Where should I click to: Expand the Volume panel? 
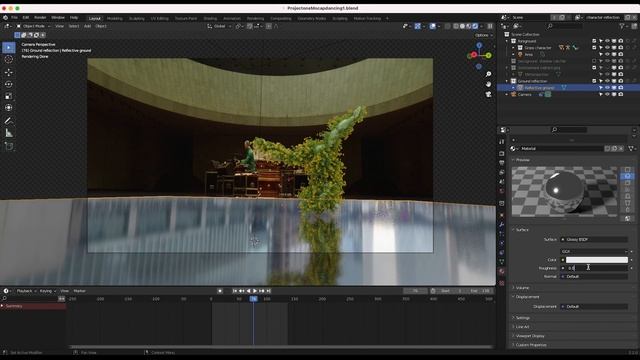[x=522, y=288]
